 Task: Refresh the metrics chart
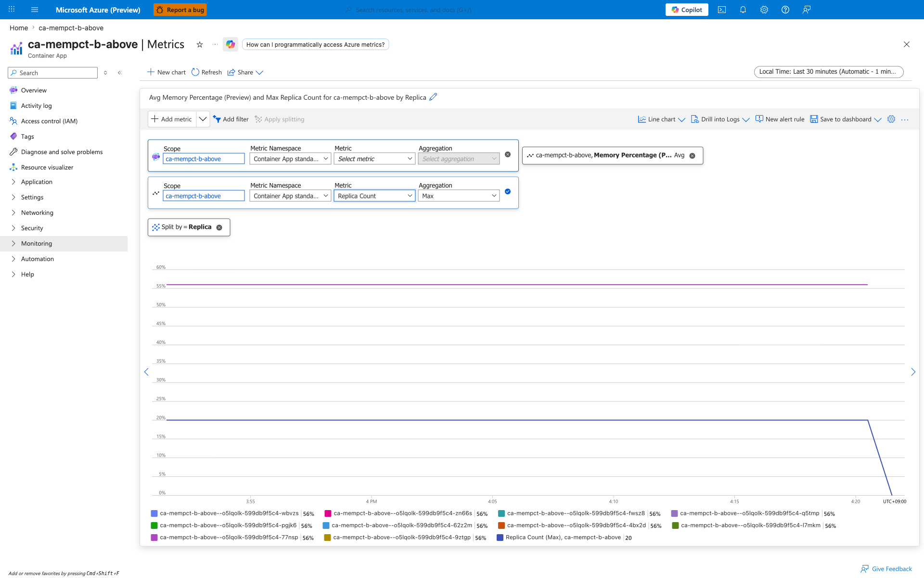206,72
